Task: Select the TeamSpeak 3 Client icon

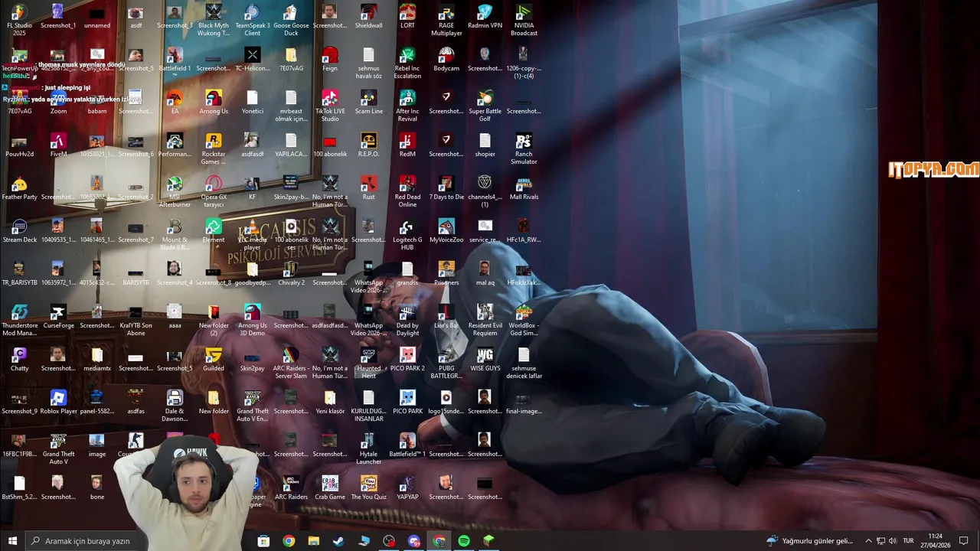Action: click(x=253, y=20)
